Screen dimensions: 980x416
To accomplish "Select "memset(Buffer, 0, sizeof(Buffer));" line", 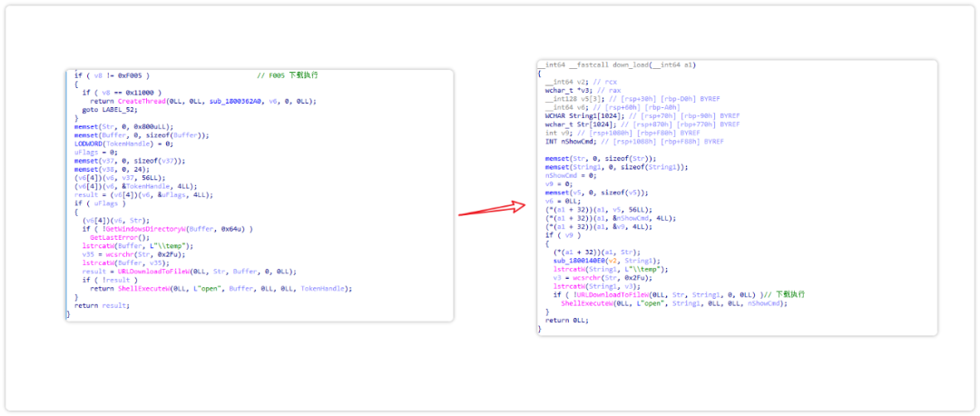I will (x=142, y=135).
